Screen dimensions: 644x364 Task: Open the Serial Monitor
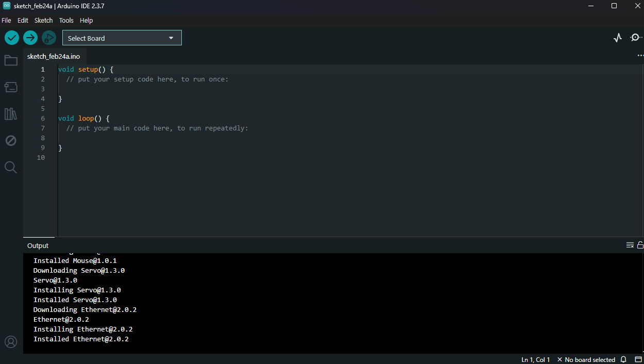pyautogui.click(x=636, y=38)
